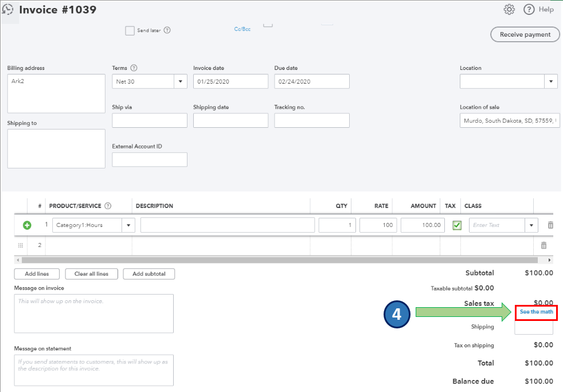Screen dimensions: 563x392
Task: Click the Message on statement text area
Action: (x=93, y=370)
